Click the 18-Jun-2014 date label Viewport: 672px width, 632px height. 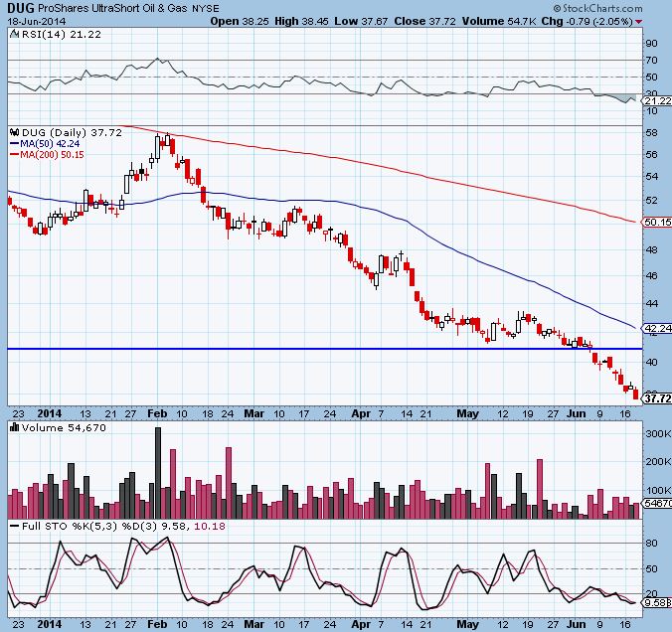tap(37, 22)
